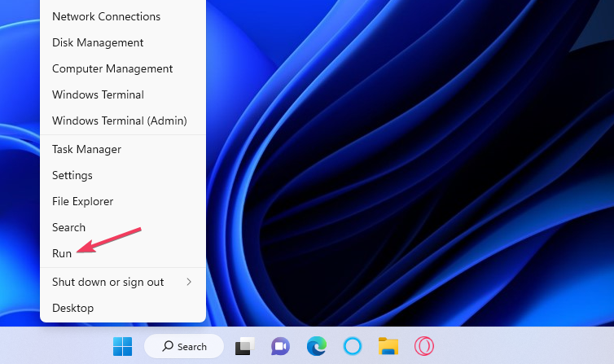Open Task Manager from the menu
Image resolution: width=614 pixels, height=364 pixels.
click(123, 149)
